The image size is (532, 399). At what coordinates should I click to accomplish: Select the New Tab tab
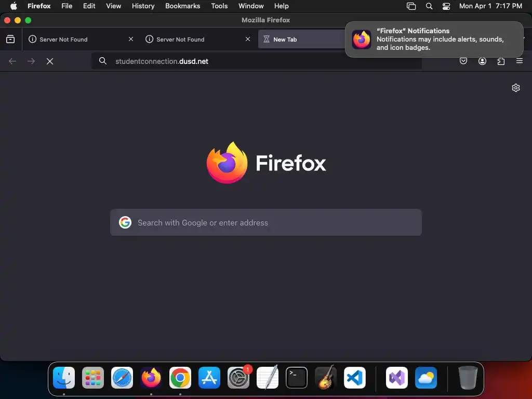(302, 39)
